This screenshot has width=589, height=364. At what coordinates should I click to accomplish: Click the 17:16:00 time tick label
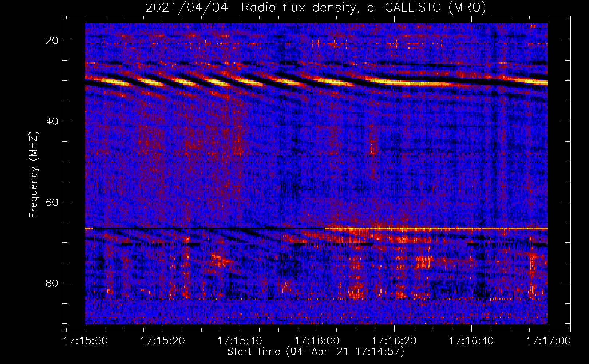coord(317,341)
